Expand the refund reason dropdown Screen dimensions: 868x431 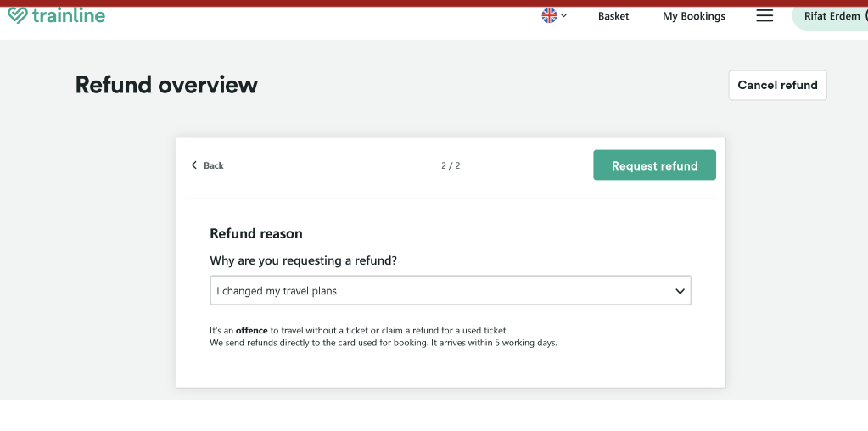click(451, 290)
